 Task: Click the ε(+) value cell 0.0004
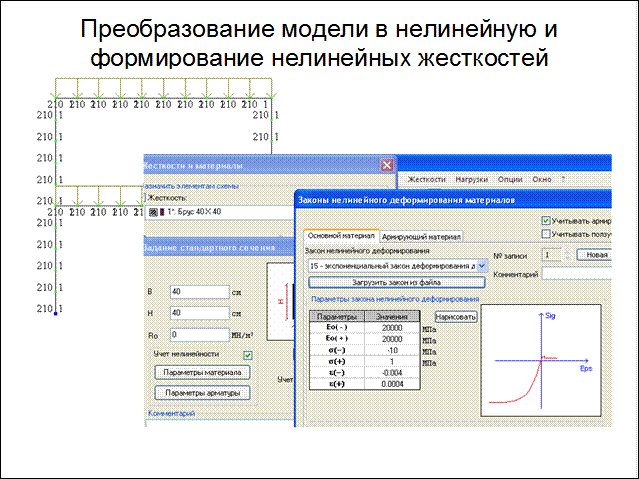pyautogui.click(x=392, y=384)
